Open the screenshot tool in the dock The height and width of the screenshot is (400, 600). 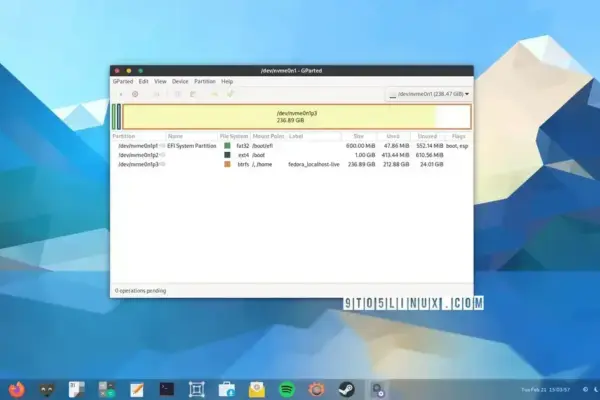coord(197,390)
